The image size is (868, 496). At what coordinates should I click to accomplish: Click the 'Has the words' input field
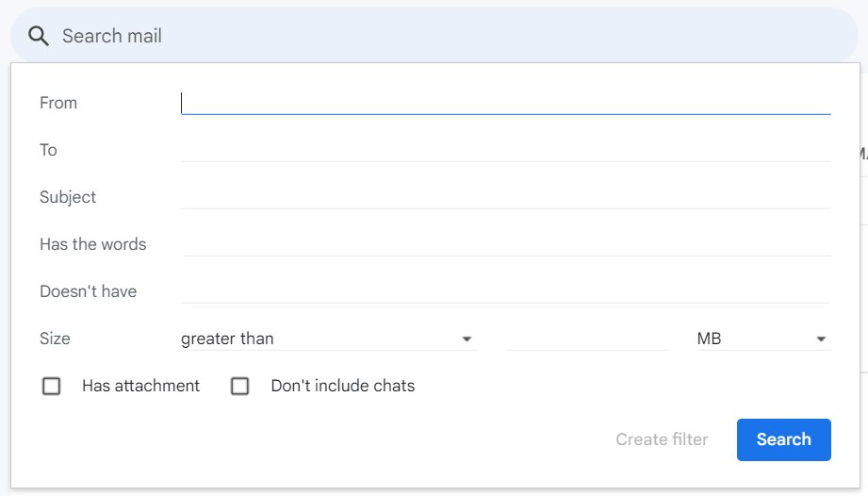pos(505,244)
